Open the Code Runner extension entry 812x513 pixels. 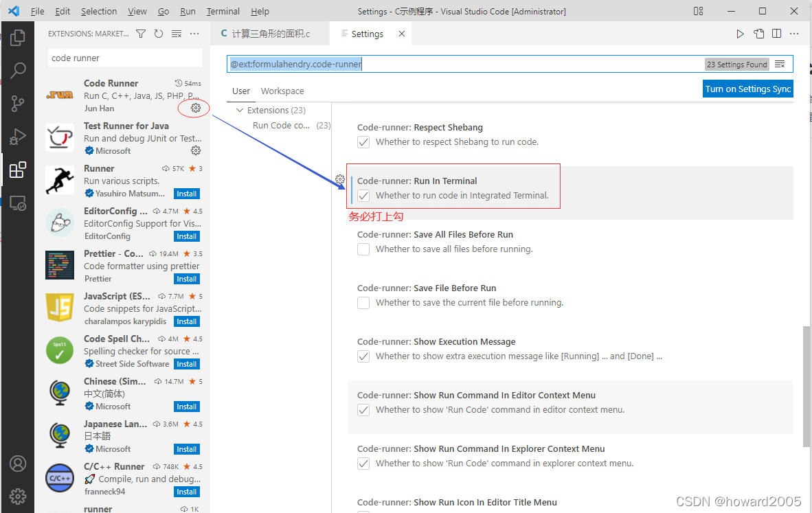(x=122, y=95)
